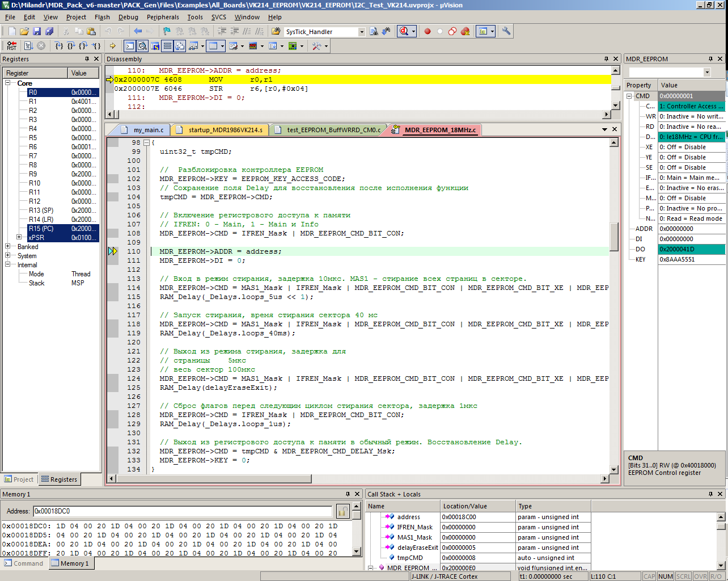Click the Navigate Backwards blue arrow

[138, 31]
